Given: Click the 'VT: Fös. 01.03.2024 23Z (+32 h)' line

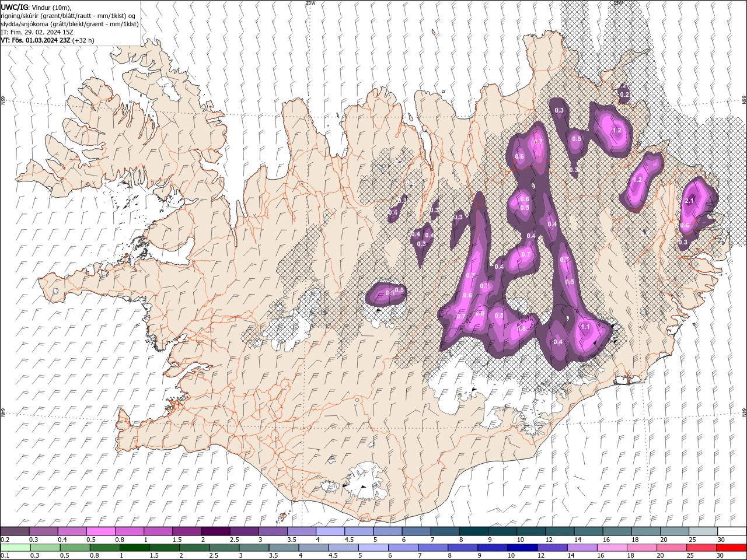Looking at the screenshot, I should pos(48,40).
